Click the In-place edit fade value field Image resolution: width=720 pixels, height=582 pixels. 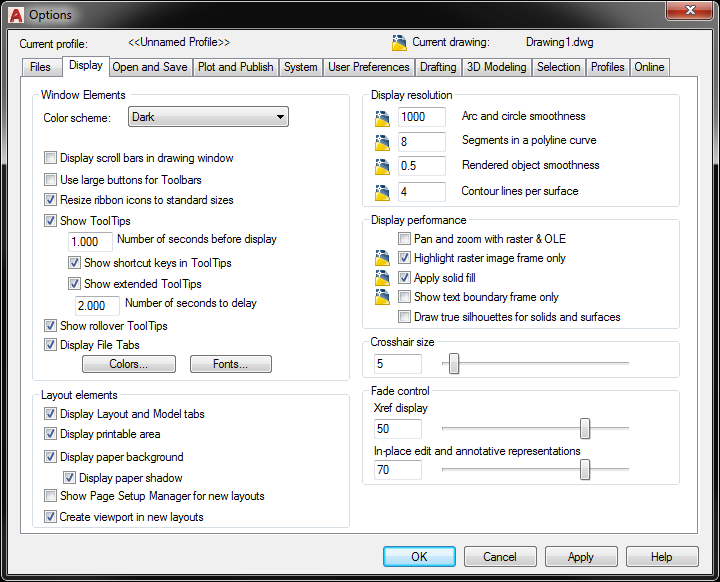[x=398, y=469]
